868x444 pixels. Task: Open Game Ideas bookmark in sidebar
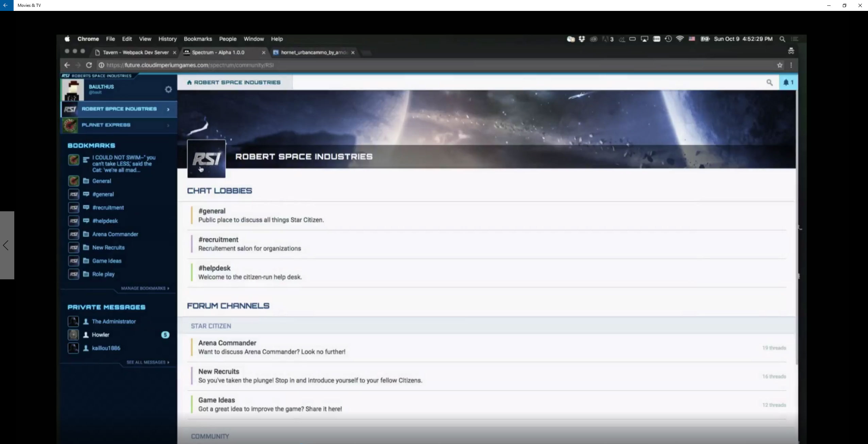[x=107, y=261]
